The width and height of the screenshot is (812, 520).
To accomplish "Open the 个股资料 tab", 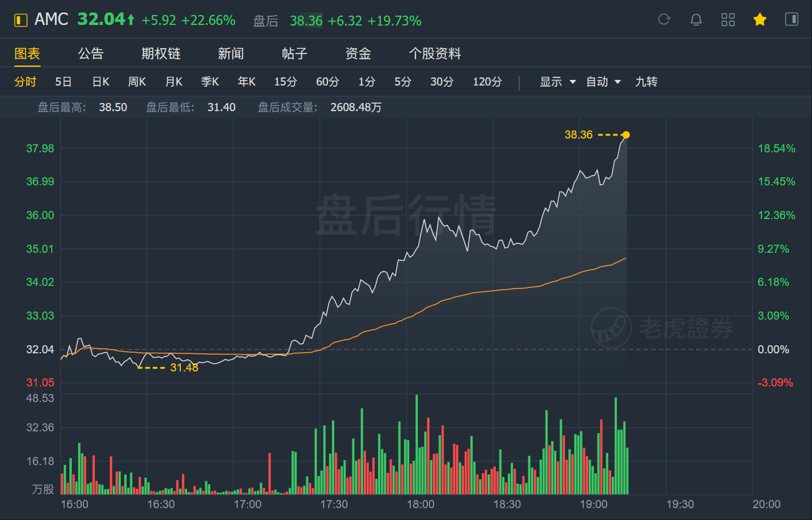I will coord(435,54).
